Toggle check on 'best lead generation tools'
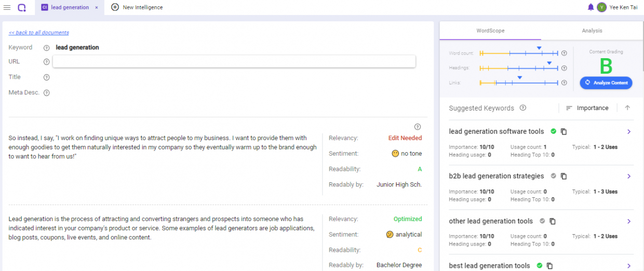Image resolution: width=644 pixels, height=271 pixels. point(540,265)
